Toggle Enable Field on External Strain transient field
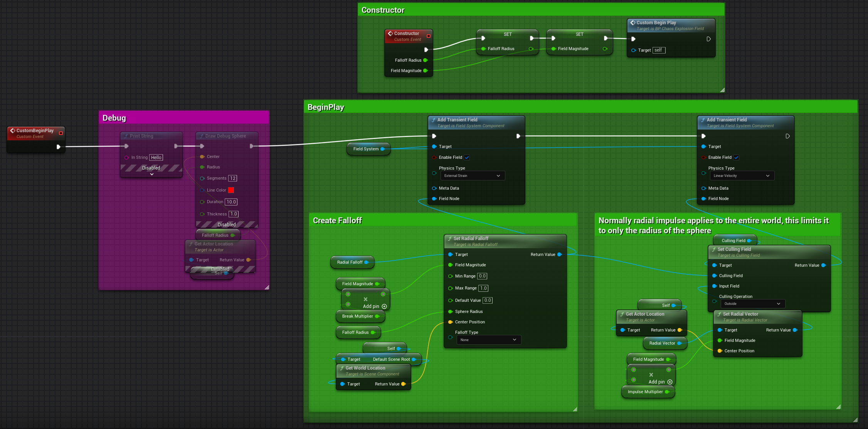Screen dimensions: 868x429 [467, 157]
